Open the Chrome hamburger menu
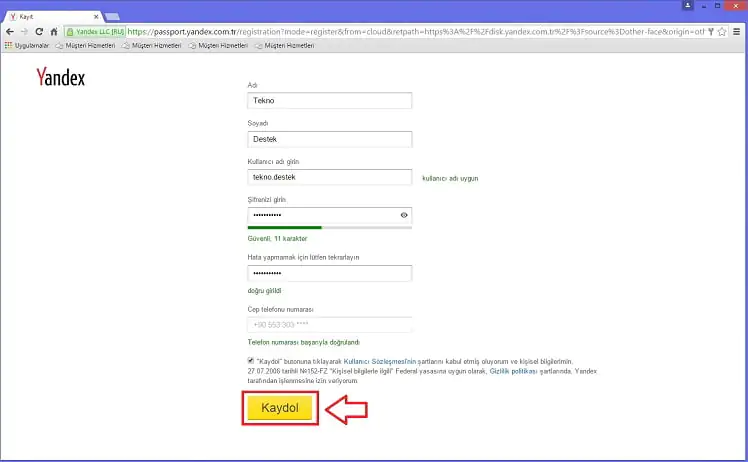The image size is (748, 462). pos(737,32)
